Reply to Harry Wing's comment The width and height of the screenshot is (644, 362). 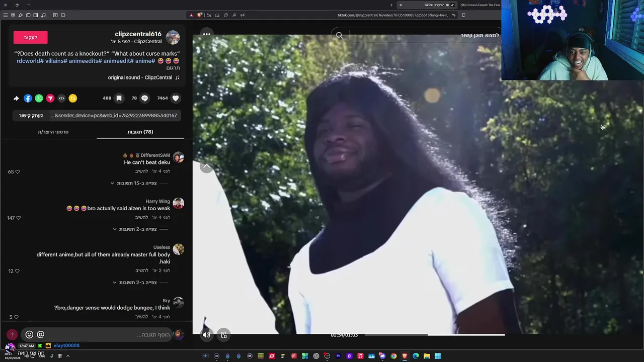tap(141, 217)
